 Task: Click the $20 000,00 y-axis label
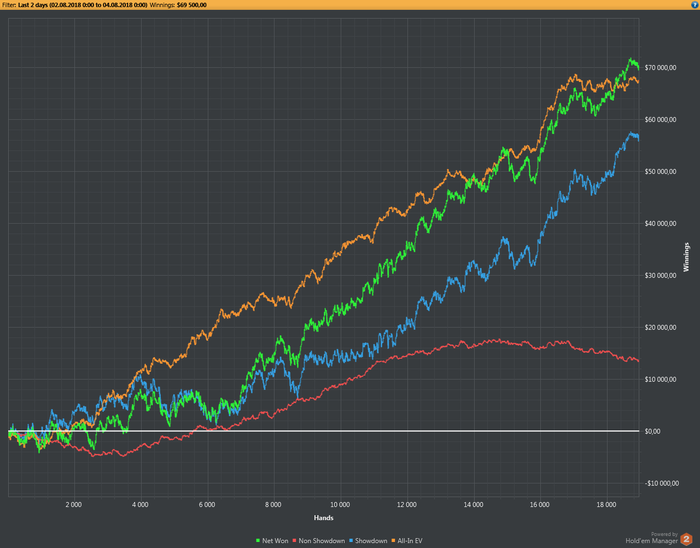[x=660, y=328]
